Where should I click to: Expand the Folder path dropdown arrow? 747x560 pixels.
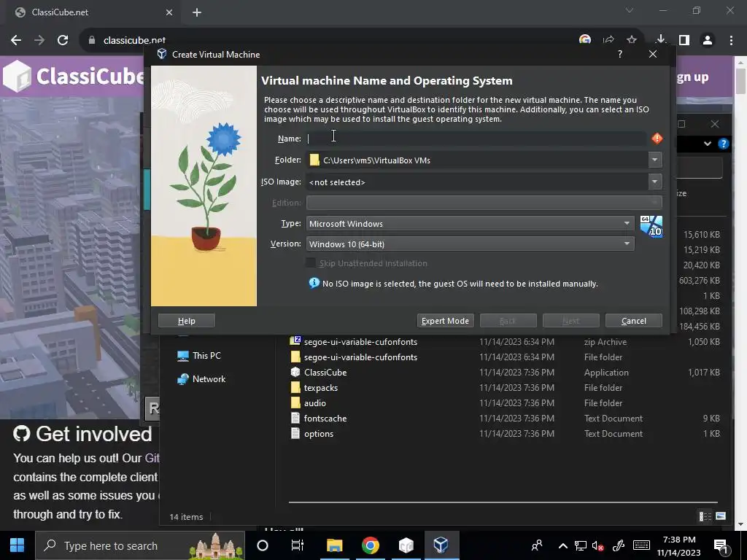point(655,160)
